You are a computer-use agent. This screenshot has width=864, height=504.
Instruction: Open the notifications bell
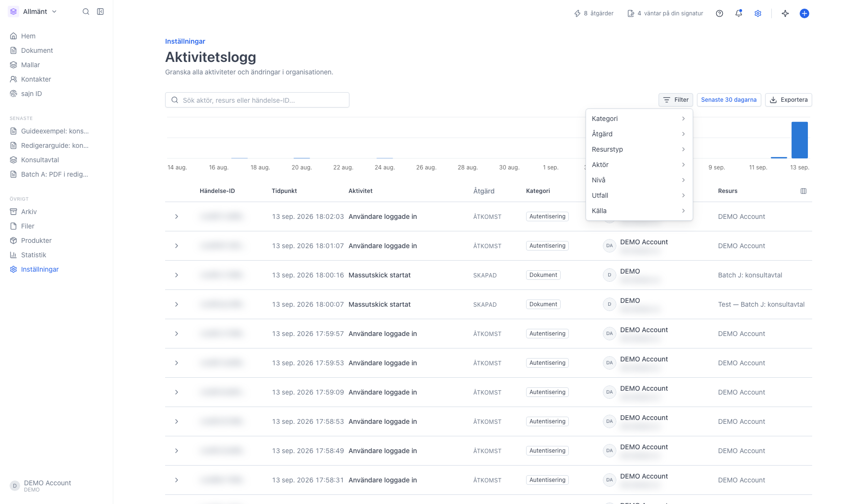pos(739,13)
